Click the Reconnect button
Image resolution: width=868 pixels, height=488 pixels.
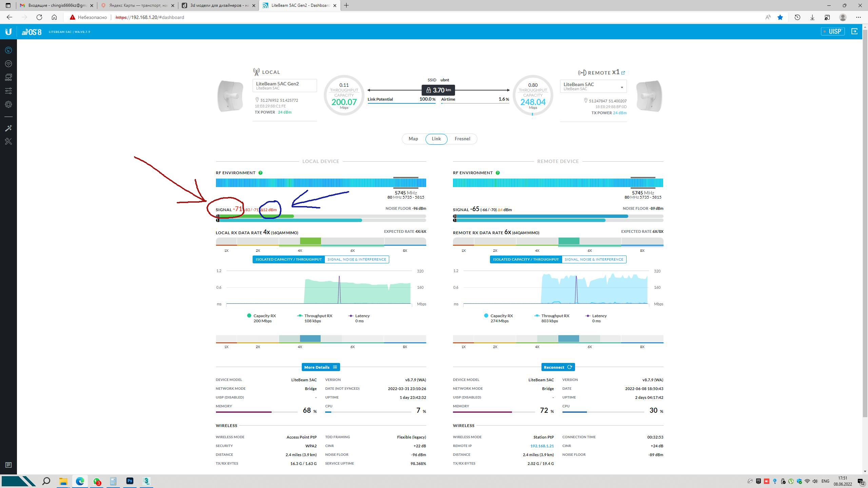pyautogui.click(x=558, y=367)
